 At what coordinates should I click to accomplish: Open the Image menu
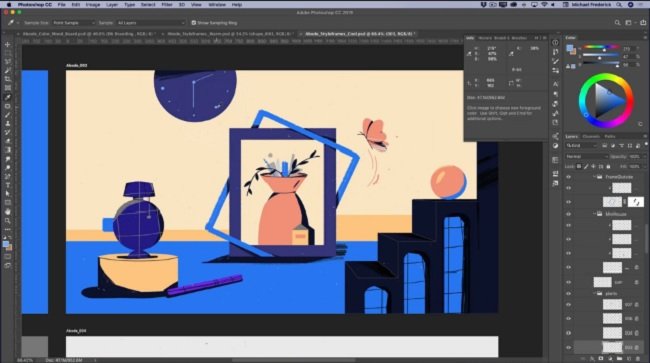point(92,5)
